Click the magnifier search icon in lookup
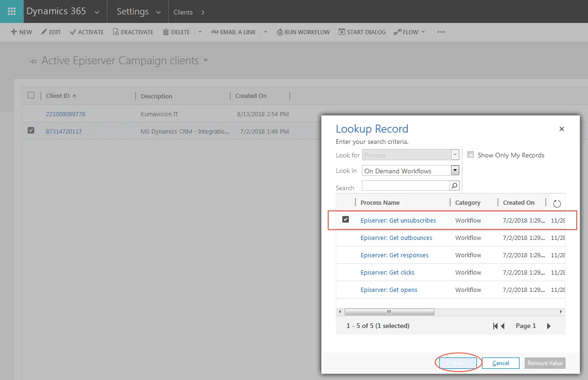 click(454, 186)
